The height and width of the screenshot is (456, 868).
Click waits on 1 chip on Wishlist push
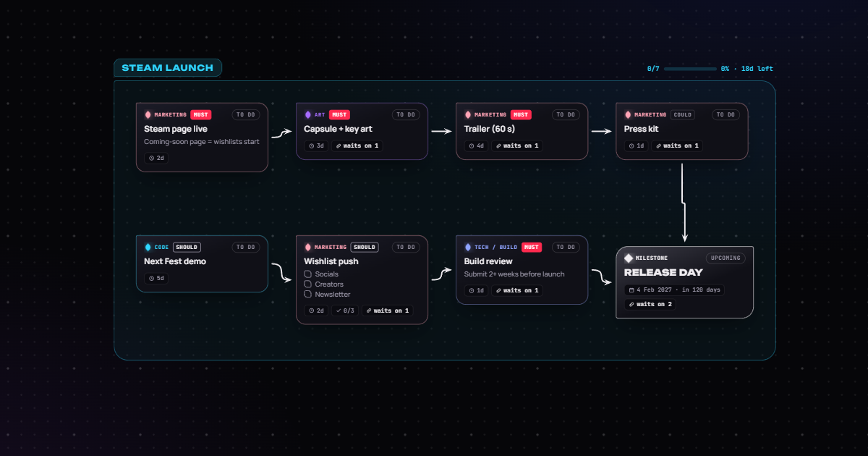coord(388,311)
